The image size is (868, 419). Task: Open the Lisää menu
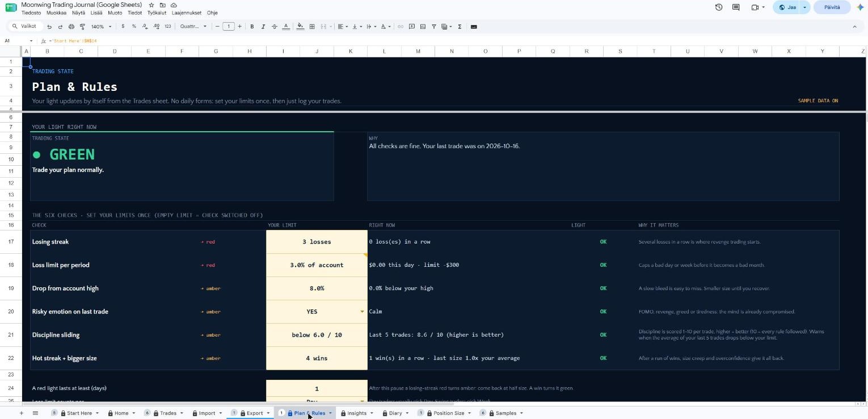pos(96,12)
